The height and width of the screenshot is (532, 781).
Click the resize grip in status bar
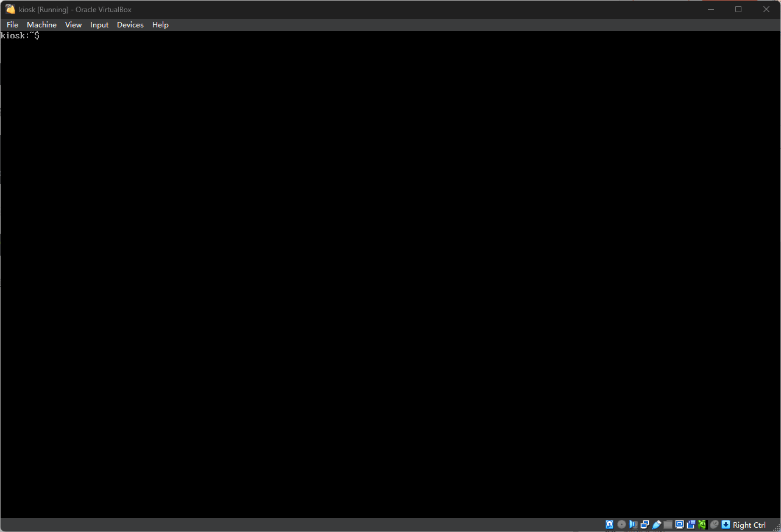click(x=776, y=527)
